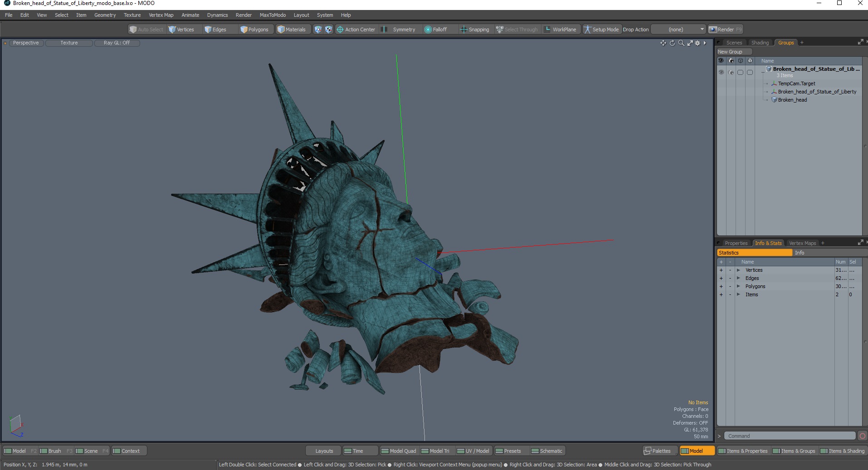
Task: Add a new tab next to Groups
Action: (x=802, y=43)
